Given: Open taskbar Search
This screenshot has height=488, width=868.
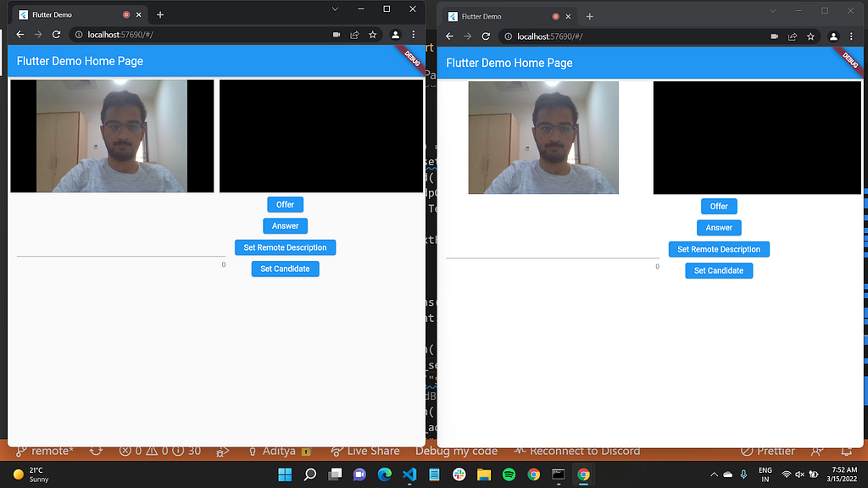Looking at the screenshot, I should pos(310,474).
